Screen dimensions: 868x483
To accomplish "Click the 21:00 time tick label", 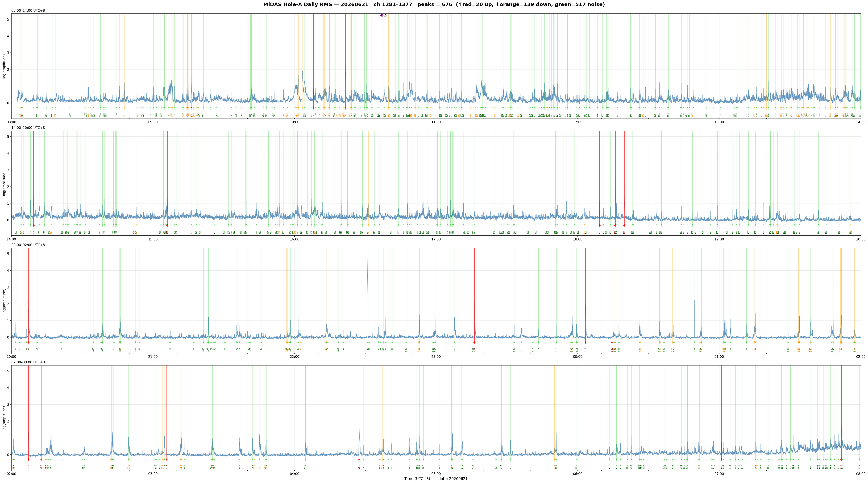I will [153, 356].
